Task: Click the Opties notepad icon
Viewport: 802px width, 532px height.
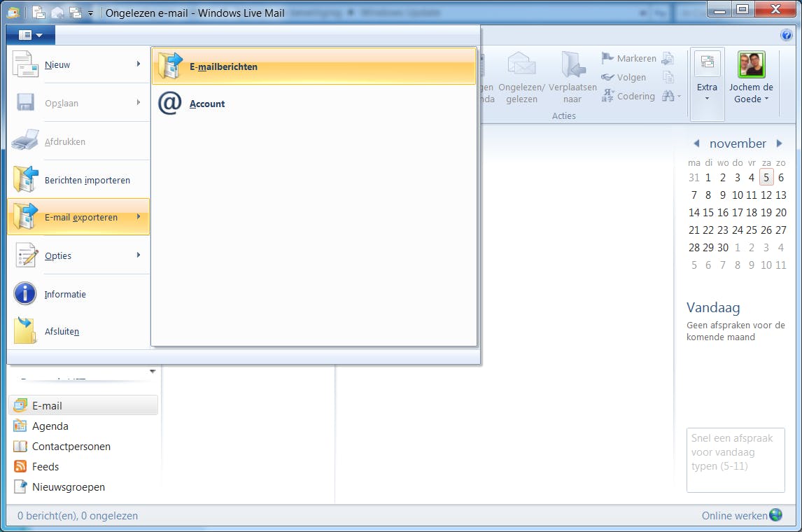Action: coord(27,255)
